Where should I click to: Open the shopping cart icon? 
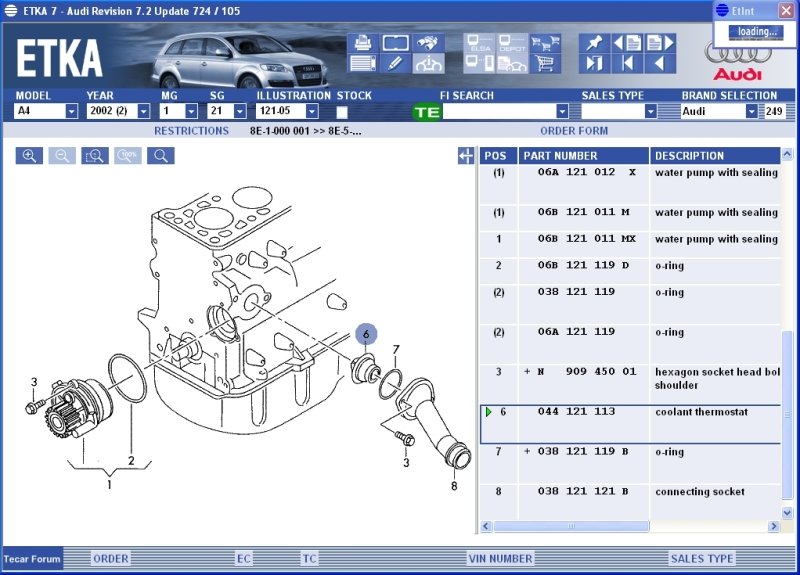point(545,64)
